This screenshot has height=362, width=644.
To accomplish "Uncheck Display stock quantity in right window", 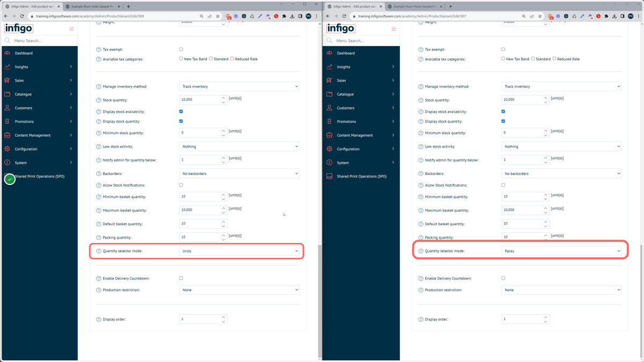I will [503, 121].
